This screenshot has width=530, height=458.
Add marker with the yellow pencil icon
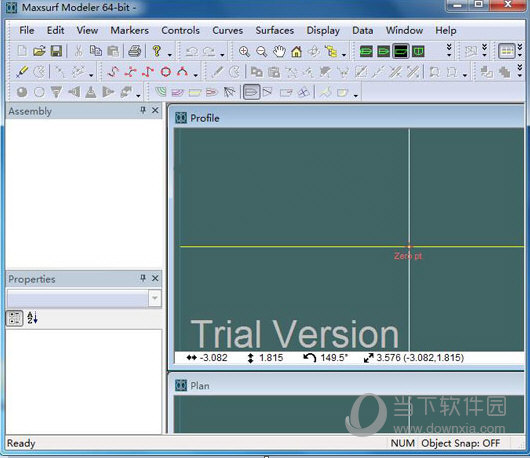(22, 72)
